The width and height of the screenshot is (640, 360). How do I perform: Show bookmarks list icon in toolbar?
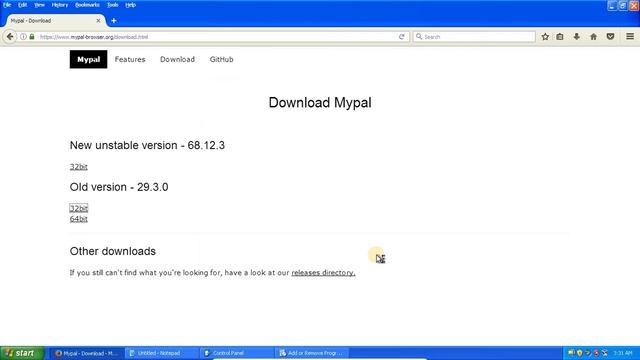click(x=560, y=37)
